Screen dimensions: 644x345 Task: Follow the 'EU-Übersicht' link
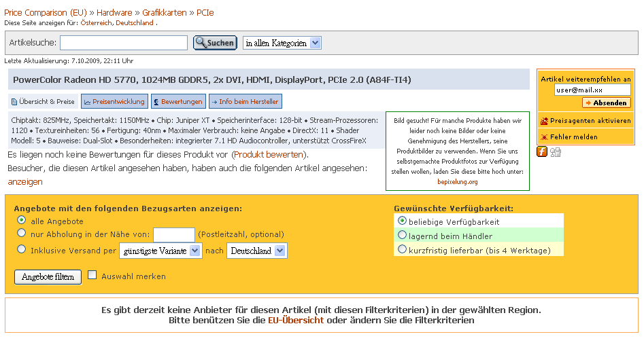(296, 320)
